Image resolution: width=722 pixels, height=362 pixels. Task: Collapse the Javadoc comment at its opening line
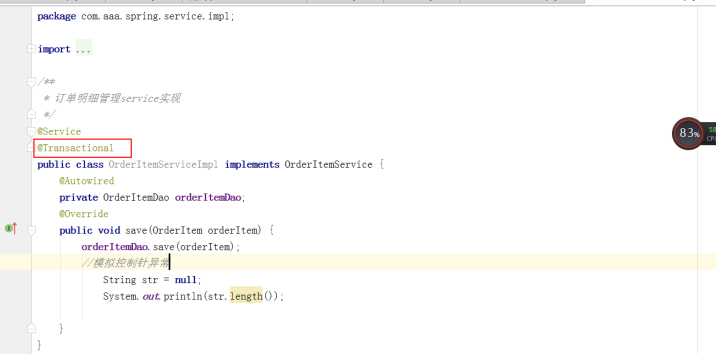coord(30,82)
